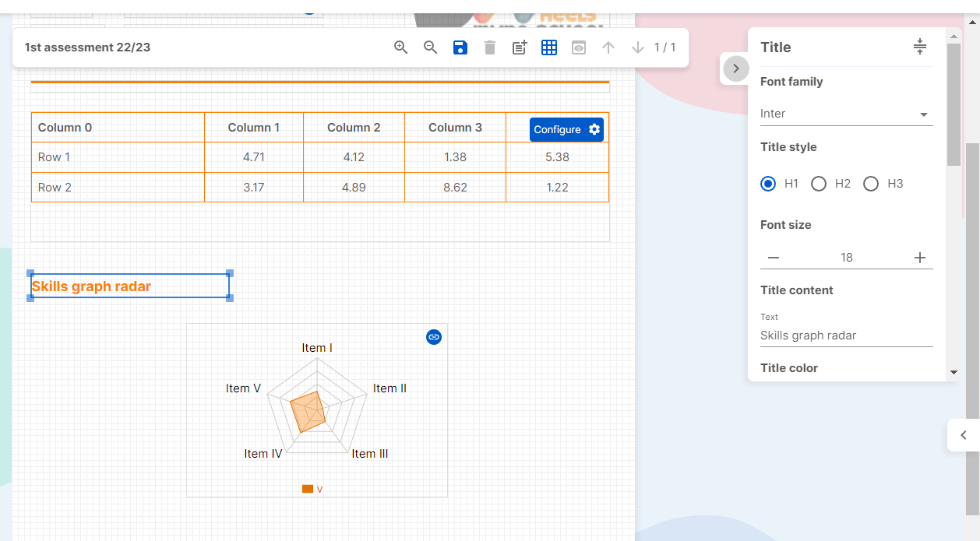Click the radar legend item V
This screenshot has height=541, width=980.
[x=312, y=489]
